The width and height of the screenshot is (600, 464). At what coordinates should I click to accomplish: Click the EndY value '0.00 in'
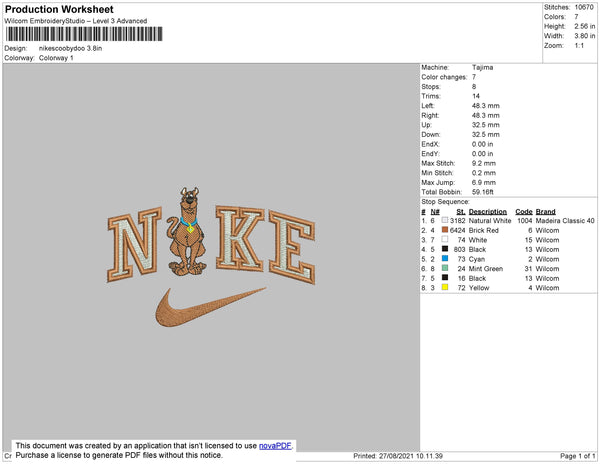click(x=483, y=154)
